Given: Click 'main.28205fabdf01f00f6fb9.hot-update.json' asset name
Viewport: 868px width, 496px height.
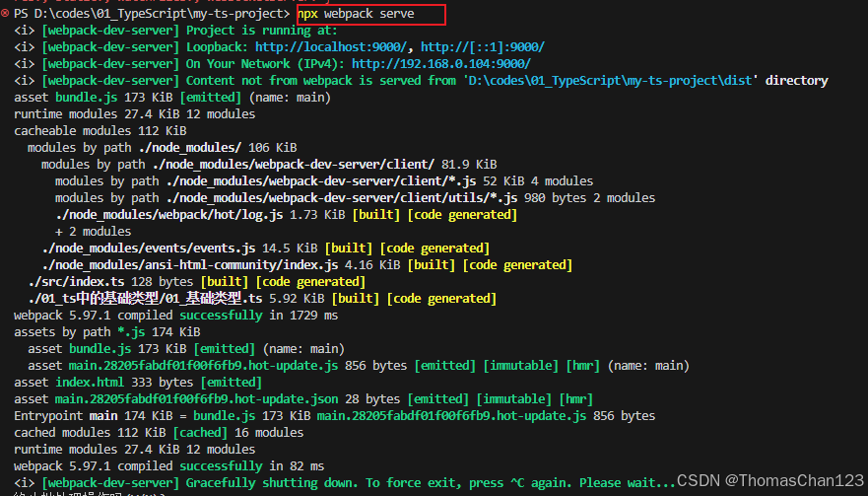Looking at the screenshot, I should tap(196, 399).
